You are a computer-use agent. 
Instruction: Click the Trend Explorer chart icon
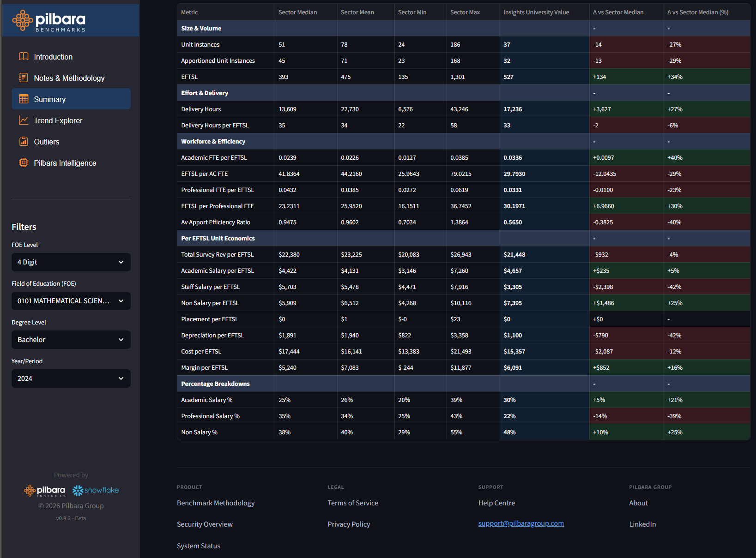(24, 120)
